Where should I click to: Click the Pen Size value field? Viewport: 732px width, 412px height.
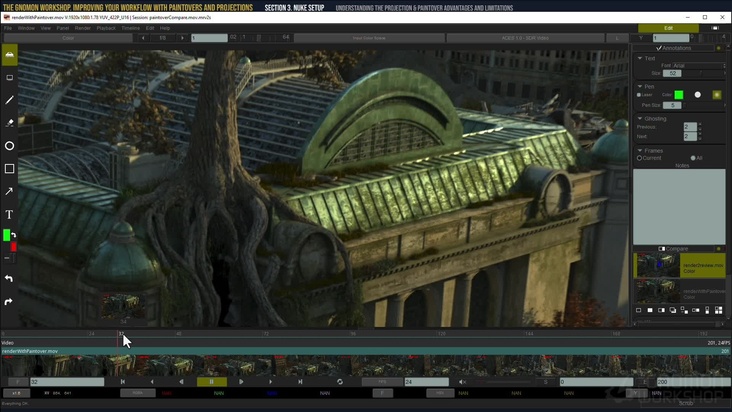coord(672,105)
